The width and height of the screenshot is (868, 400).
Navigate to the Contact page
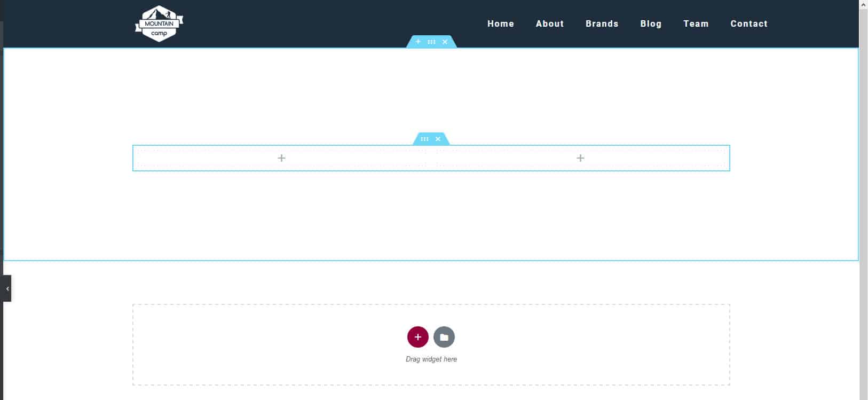point(748,23)
